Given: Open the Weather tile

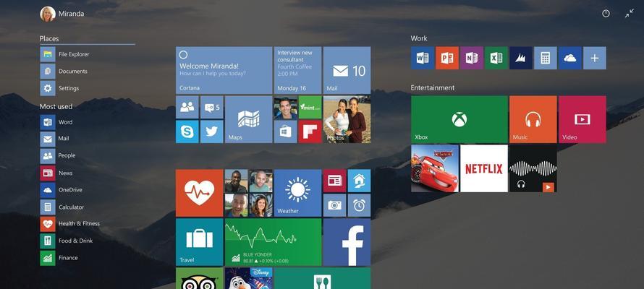Looking at the screenshot, I should click(x=298, y=193).
